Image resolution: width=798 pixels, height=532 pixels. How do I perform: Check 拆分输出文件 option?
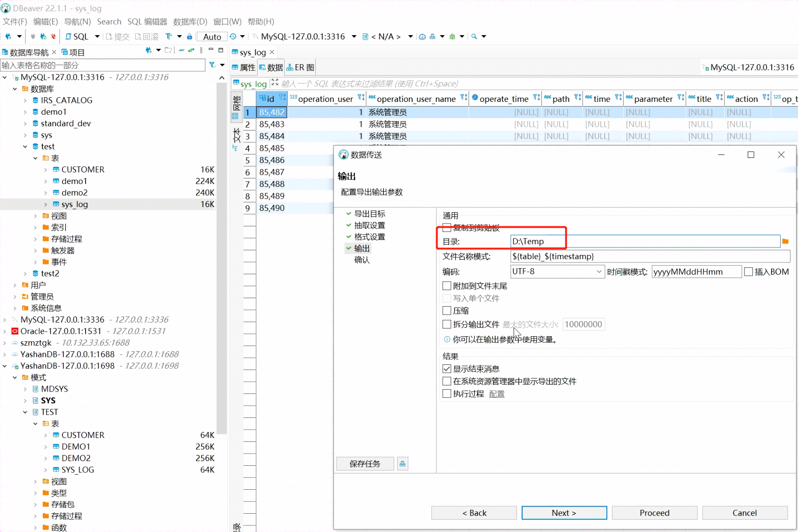click(x=447, y=324)
